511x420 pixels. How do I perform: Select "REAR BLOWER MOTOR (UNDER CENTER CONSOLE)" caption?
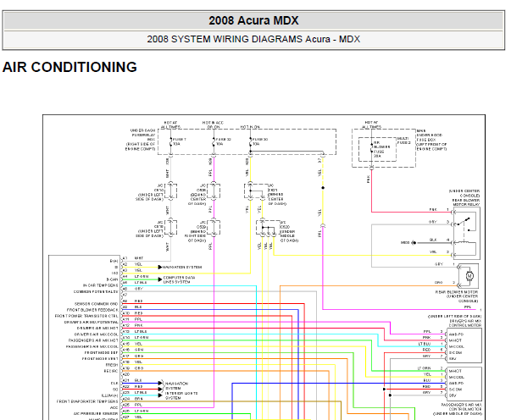[457, 296]
